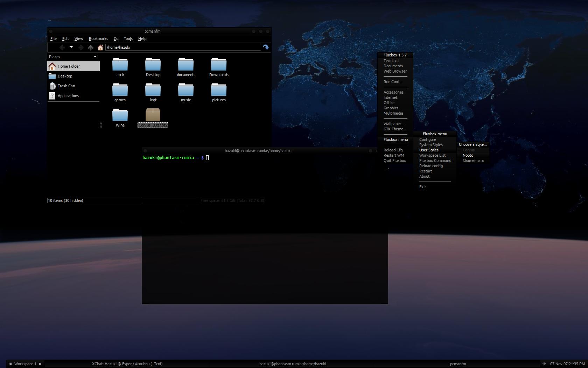The height and width of the screenshot is (368, 588).
Task: Select the CorvusFB.tar.bz2 archive icon
Action: tap(153, 115)
